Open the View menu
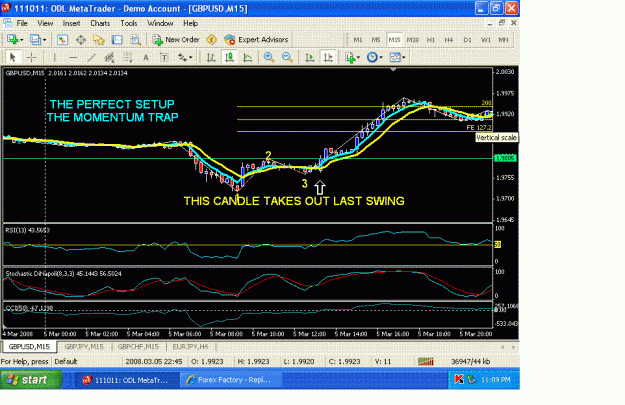 click(x=45, y=23)
